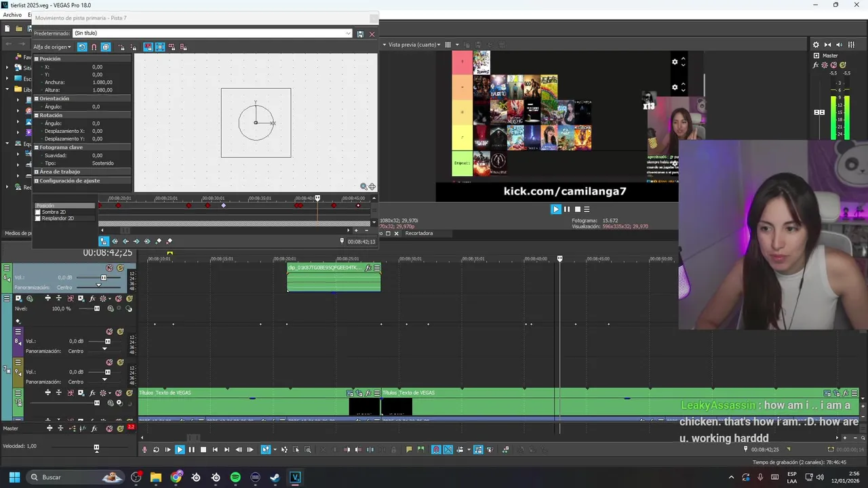868x488 pixels.
Task: Delete the keyframe in track motion
Action: (x=170, y=241)
